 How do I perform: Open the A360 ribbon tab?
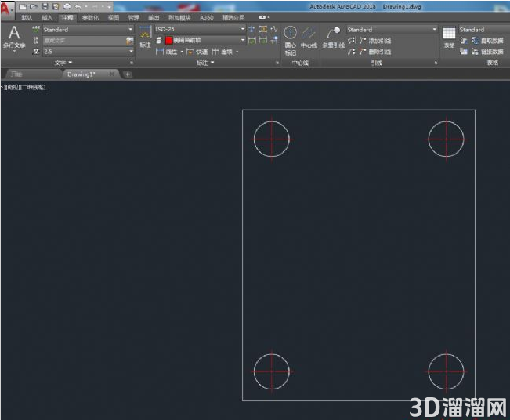click(207, 17)
